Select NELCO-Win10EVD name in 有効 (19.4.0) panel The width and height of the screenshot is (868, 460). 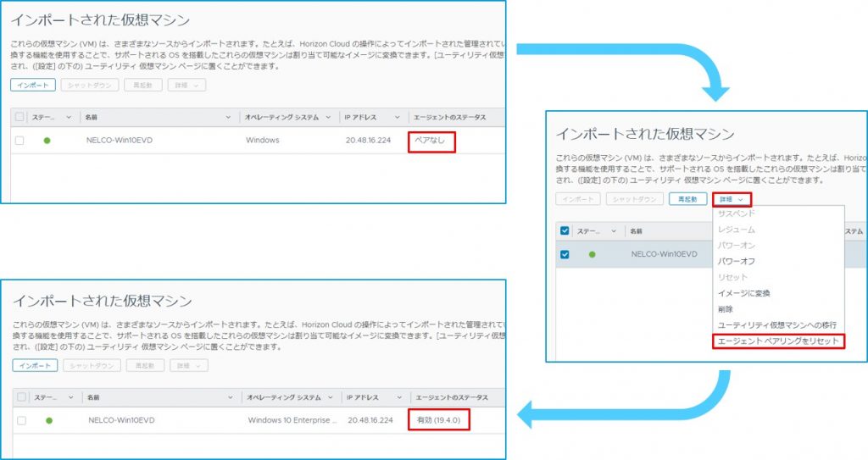point(121,421)
